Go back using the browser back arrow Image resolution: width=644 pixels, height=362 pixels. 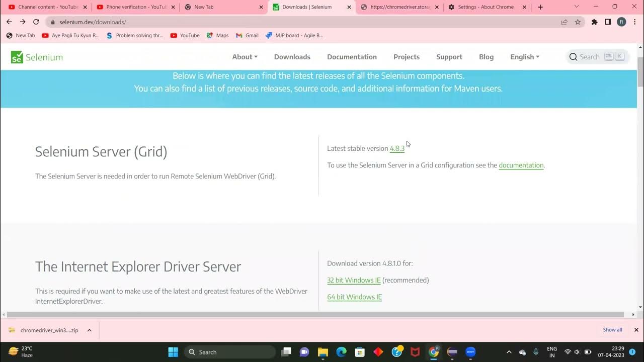[x=9, y=22]
